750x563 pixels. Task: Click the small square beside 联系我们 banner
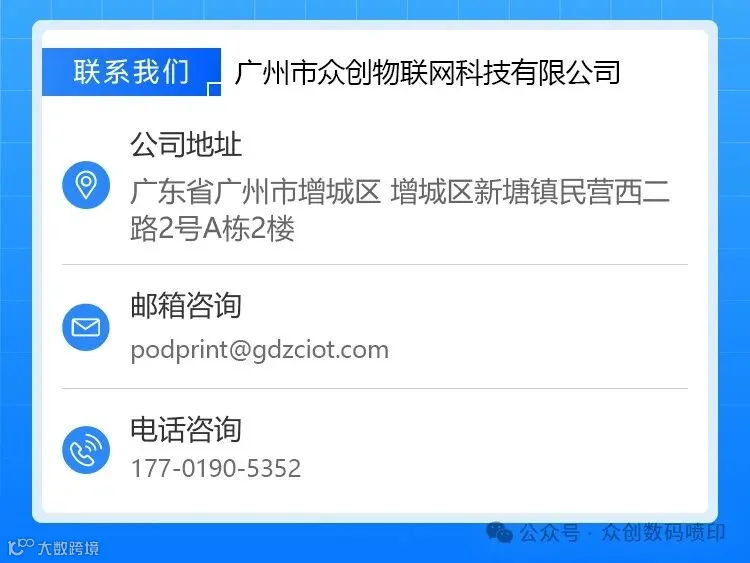pos(214,89)
